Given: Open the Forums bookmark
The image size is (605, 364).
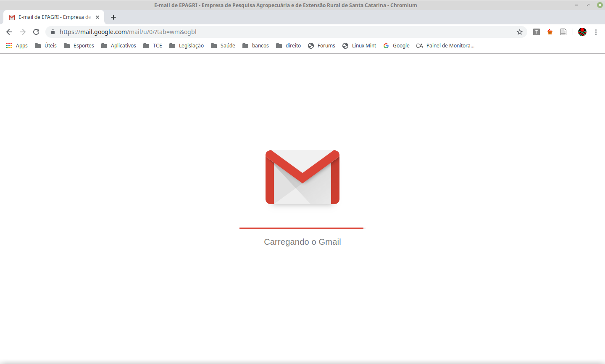Looking at the screenshot, I should click(322, 46).
